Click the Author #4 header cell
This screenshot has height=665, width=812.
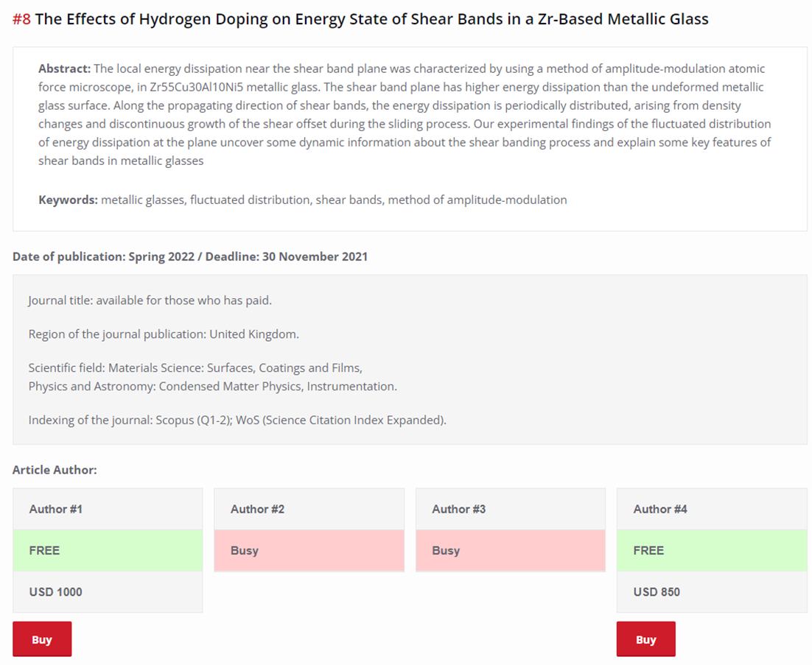711,509
